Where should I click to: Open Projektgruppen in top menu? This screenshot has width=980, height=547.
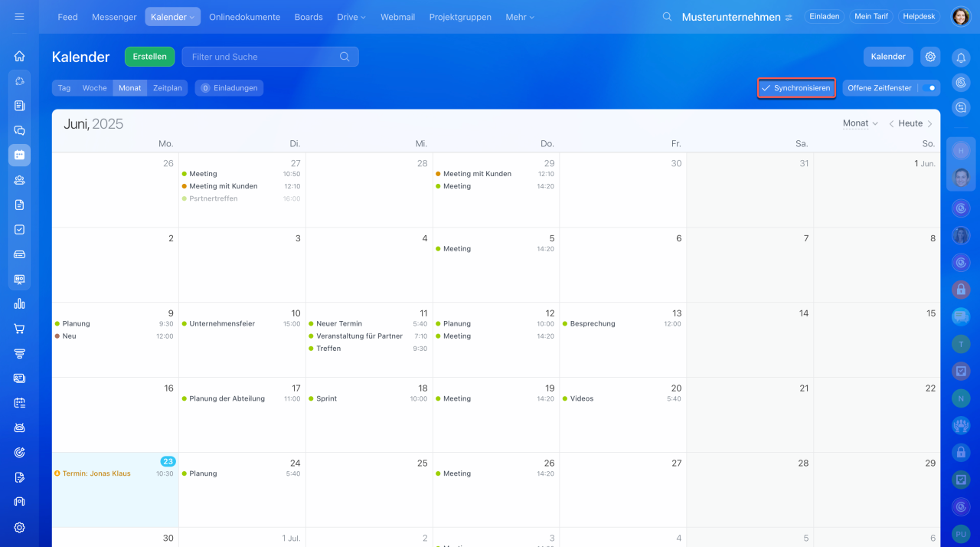(460, 17)
